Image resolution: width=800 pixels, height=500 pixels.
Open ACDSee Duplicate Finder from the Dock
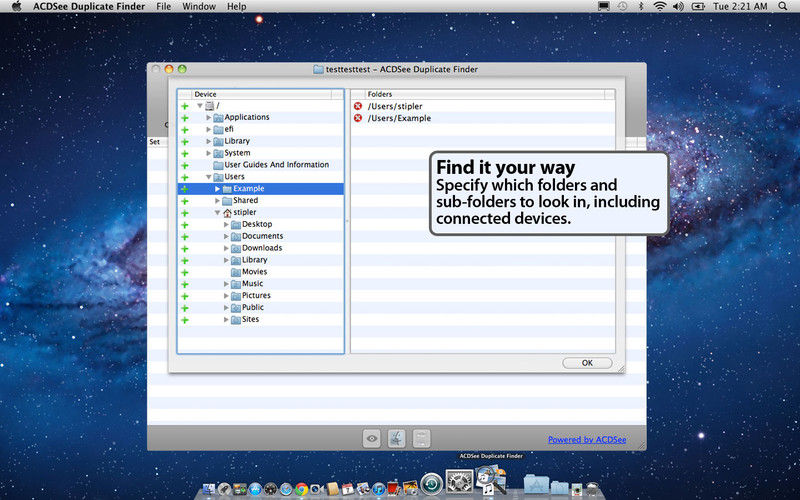click(x=490, y=480)
